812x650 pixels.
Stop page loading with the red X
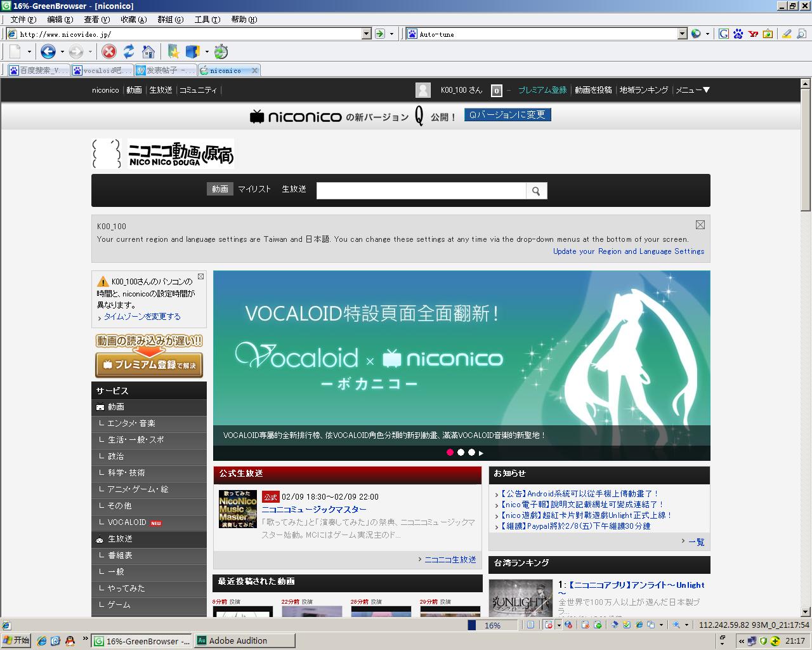(109, 51)
